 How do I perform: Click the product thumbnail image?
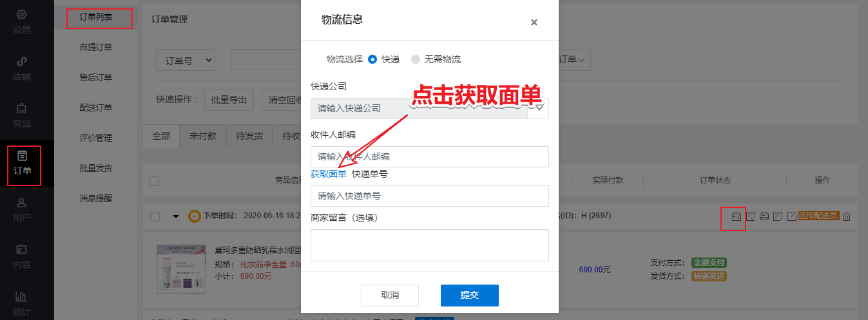click(x=181, y=268)
